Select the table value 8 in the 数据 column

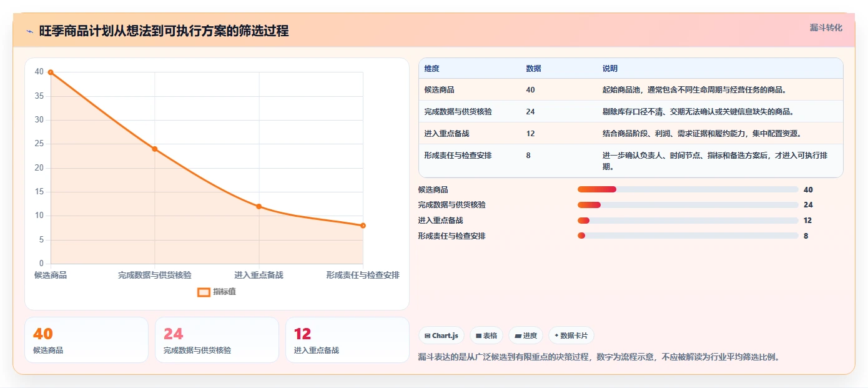point(528,156)
